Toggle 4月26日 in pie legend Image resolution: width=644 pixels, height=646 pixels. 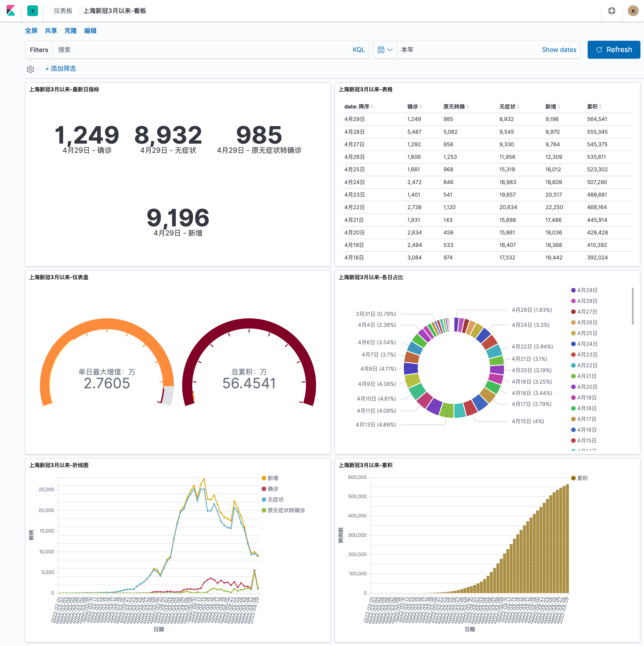pos(584,322)
